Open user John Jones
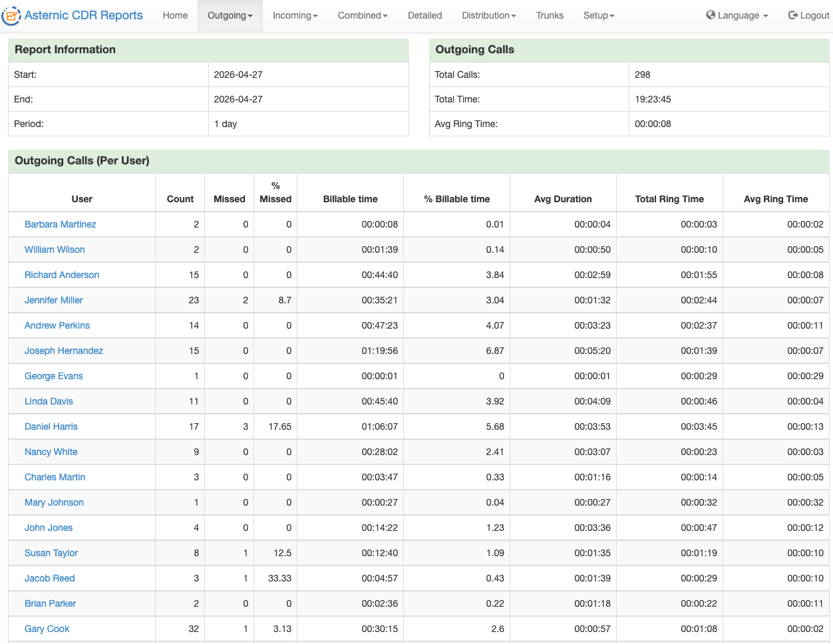The width and height of the screenshot is (833, 644). pyautogui.click(x=49, y=528)
